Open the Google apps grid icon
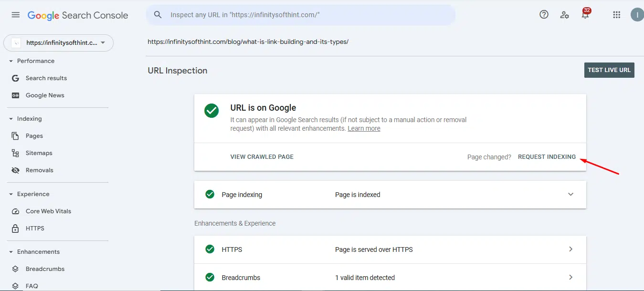 click(x=616, y=15)
